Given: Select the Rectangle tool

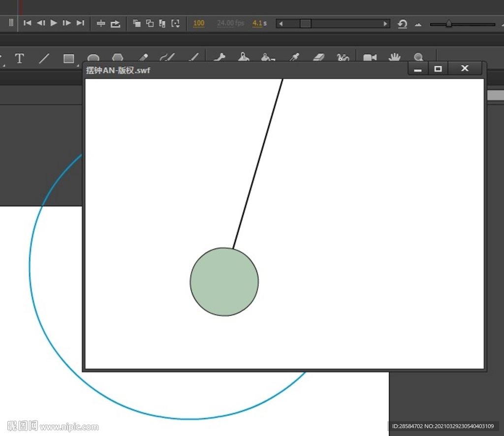Looking at the screenshot, I should point(68,59).
